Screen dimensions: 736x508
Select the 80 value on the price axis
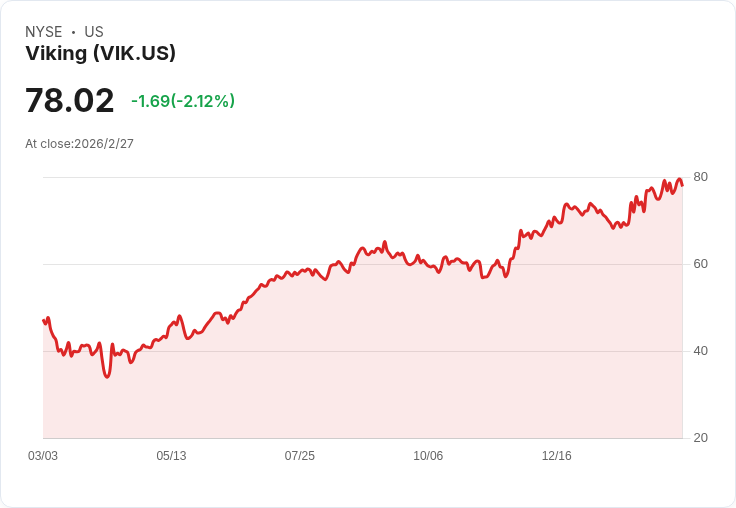[x=700, y=177]
